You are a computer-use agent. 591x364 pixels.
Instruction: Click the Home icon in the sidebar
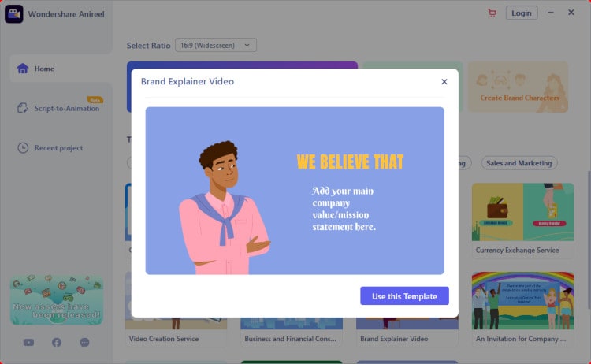coord(23,69)
